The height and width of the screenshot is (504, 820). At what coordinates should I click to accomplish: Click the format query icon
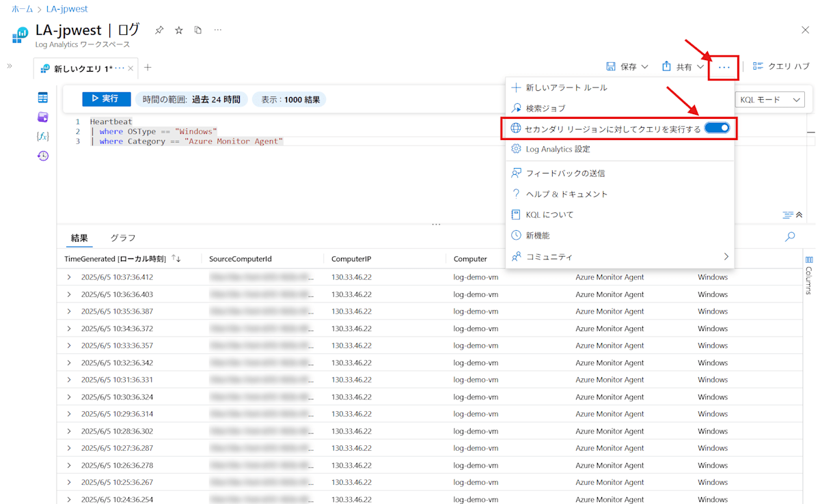[788, 215]
